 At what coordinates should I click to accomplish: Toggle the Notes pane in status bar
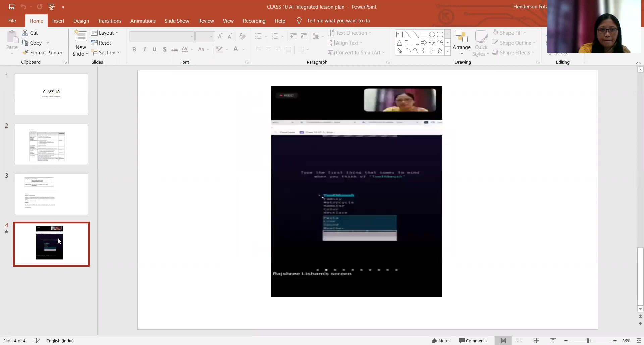[441, 341]
